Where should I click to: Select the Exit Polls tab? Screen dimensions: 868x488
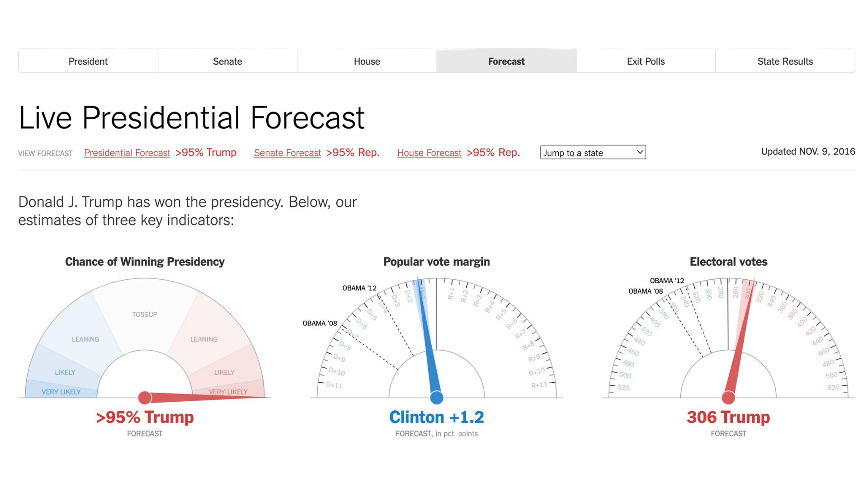point(646,60)
